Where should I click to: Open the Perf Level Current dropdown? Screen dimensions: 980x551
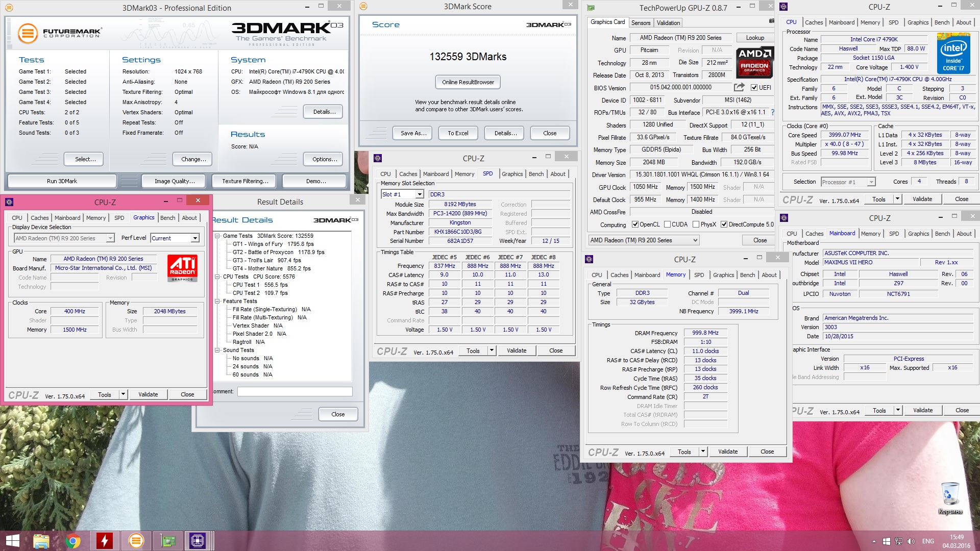click(195, 238)
